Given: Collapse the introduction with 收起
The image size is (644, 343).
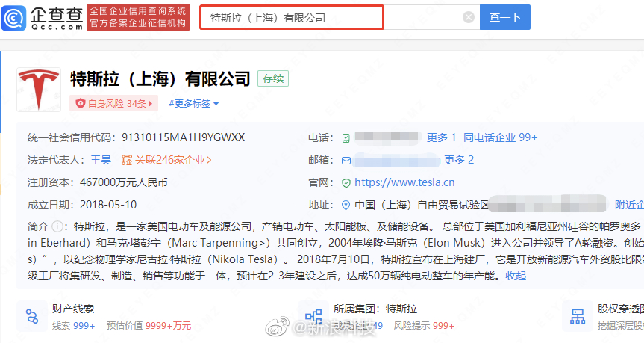Looking at the screenshot, I should 516,276.
